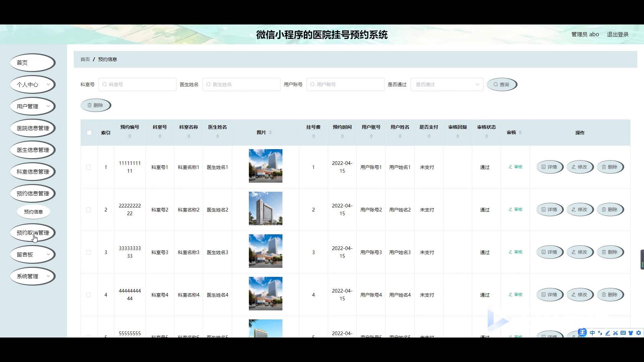Sort by 科室号 column arrows
The image size is (644, 362).
tap(160, 136)
